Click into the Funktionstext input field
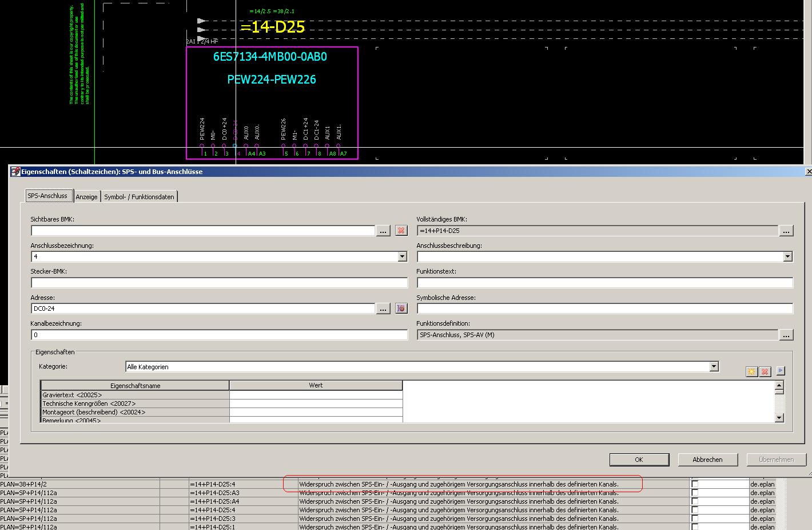Viewport: 812px width, 530px height. (604, 283)
